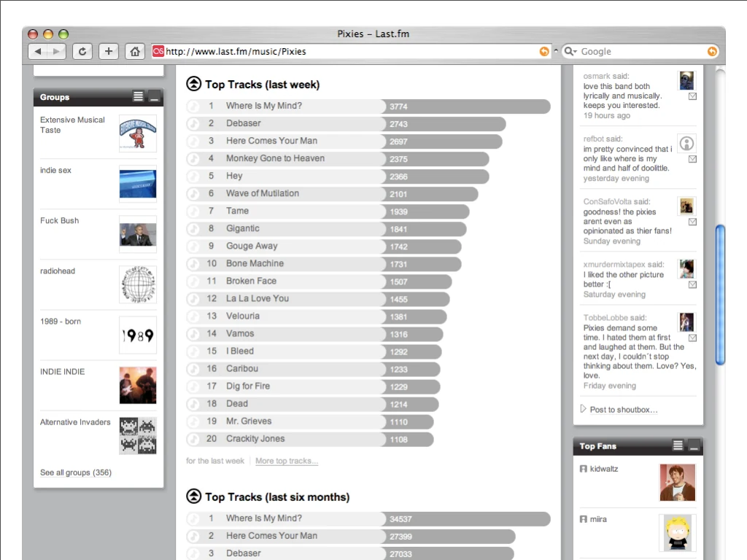Play icon beside Tame
Image resolution: width=747 pixels, height=560 pixels.
pyautogui.click(x=193, y=211)
